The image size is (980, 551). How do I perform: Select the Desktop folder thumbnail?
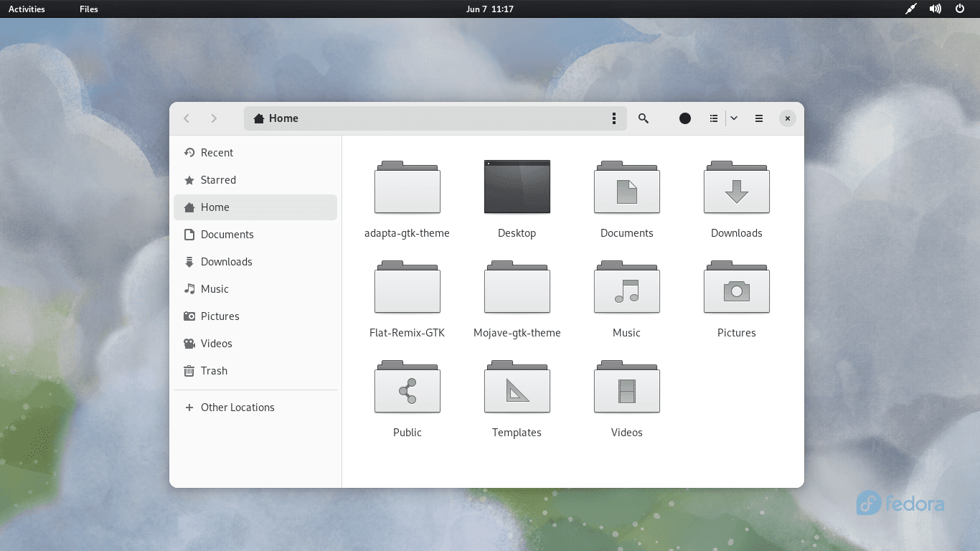(x=517, y=187)
